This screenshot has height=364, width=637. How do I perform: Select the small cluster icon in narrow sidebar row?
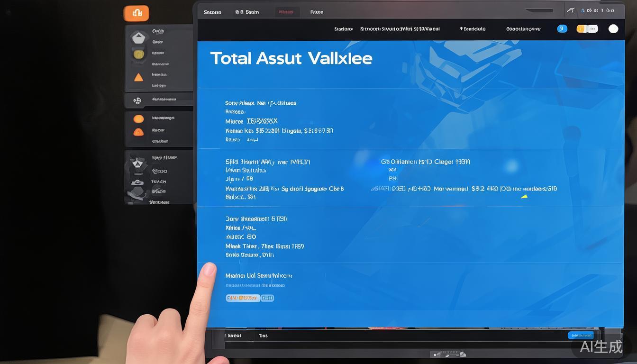(137, 100)
